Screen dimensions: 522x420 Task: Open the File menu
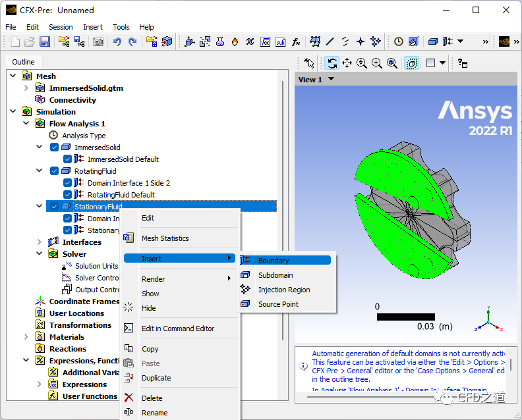tap(11, 27)
